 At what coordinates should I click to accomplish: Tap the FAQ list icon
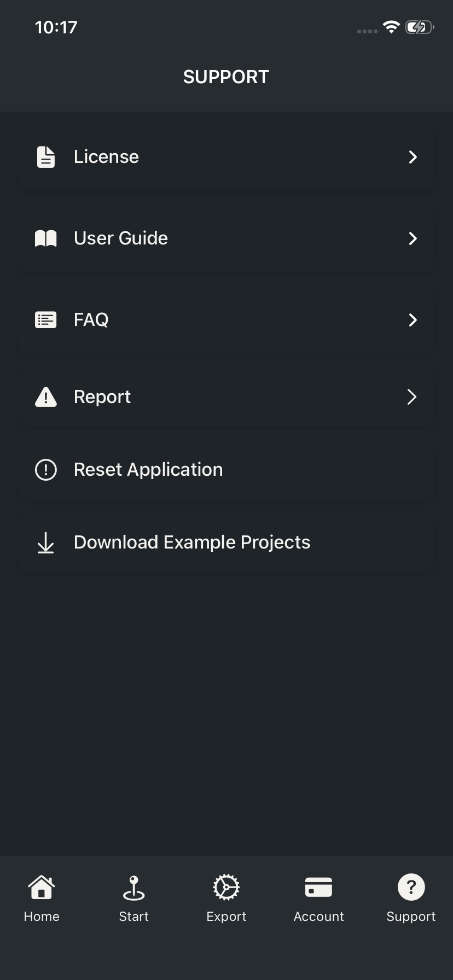(x=46, y=320)
